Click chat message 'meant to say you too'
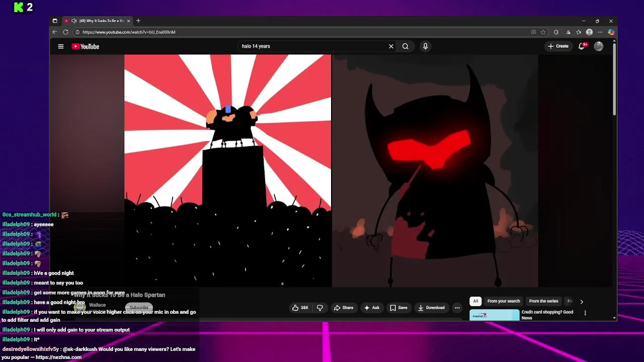Image resolution: width=644 pixels, height=362 pixels. tap(58, 283)
